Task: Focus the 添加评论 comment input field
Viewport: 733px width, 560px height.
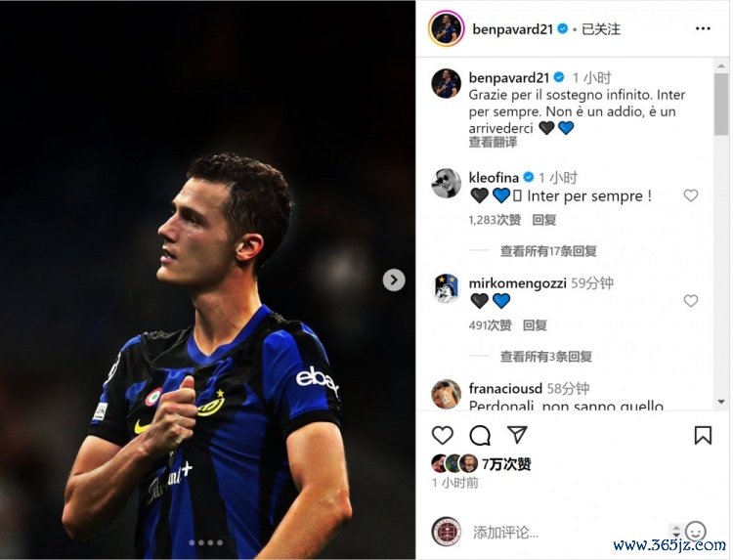Action: point(572,532)
